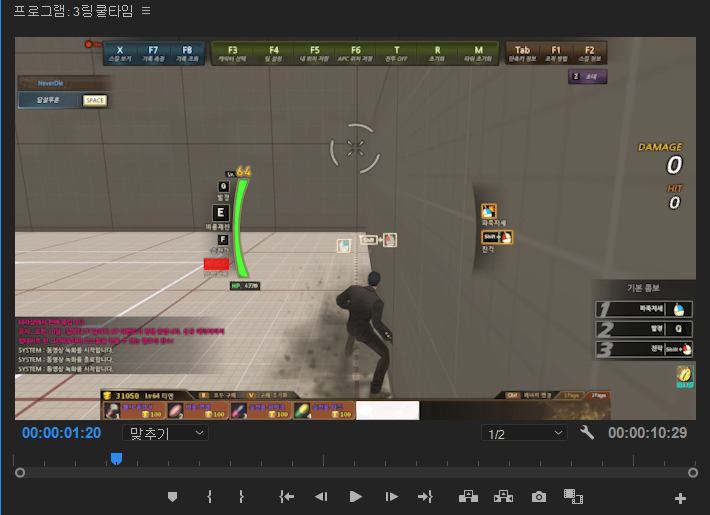The height and width of the screenshot is (515, 710).
Task: Click Go to In point button
Action: click(287, 497)
